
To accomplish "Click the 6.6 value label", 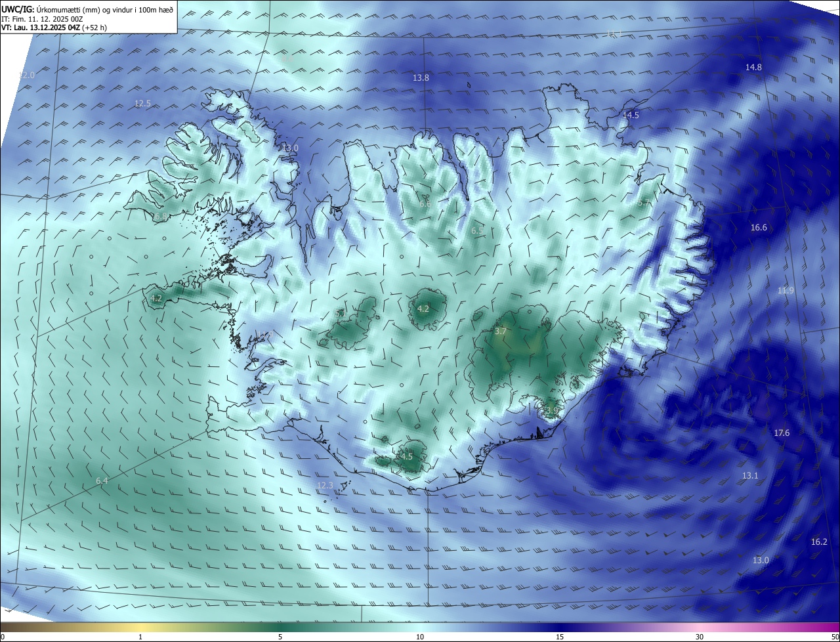I will click(x=425, y=204).
